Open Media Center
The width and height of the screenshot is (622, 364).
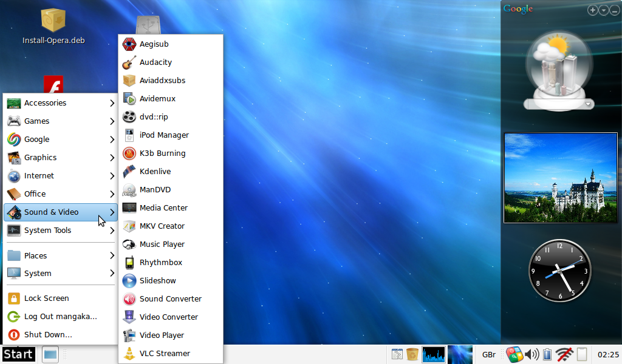(171, 208)
